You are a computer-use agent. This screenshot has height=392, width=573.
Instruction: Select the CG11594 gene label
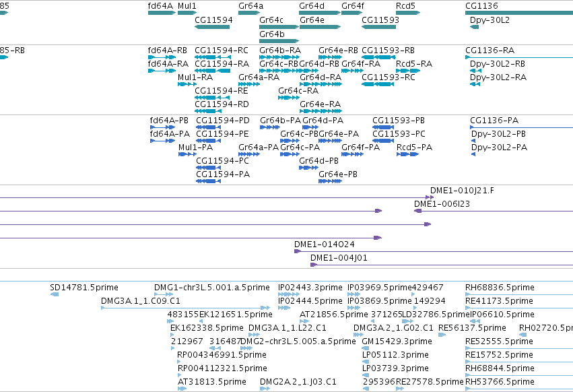tap(213, 20)
